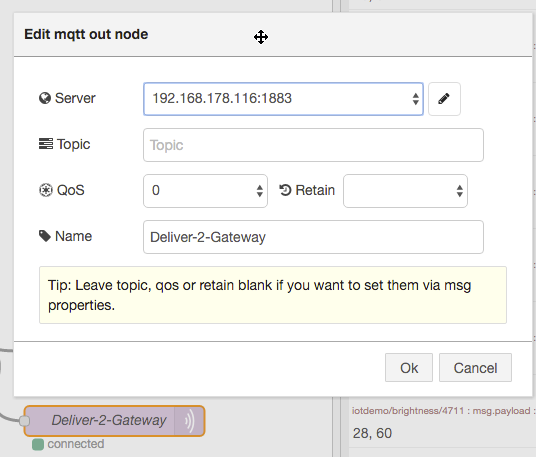Viewport: 536px width, 457px height.
Task: Click the Topic list icon
Action: pos(46,144)
